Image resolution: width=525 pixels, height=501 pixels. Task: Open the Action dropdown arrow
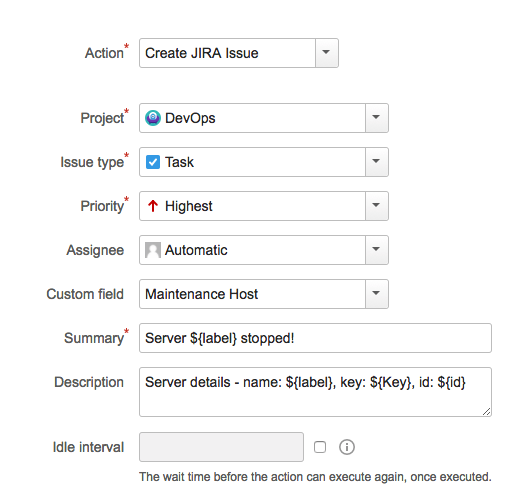pyautogui.click(x=326, y=53)
